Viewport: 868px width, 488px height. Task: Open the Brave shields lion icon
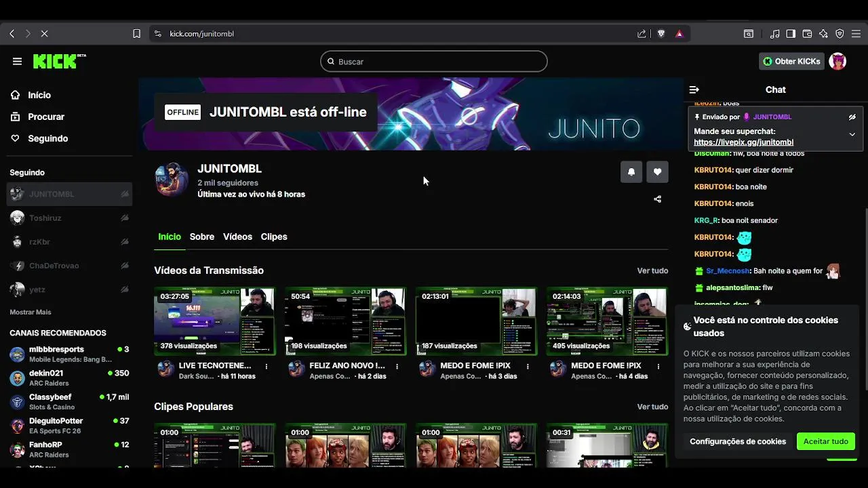click(661, 33)
